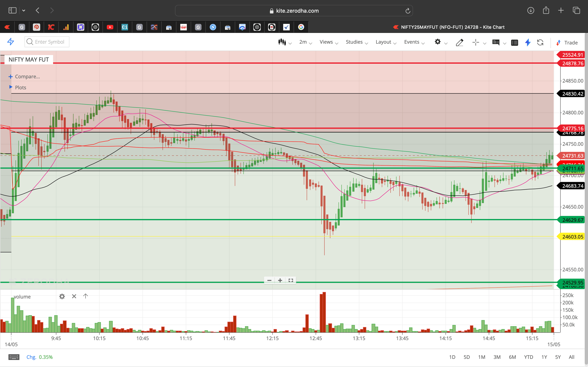Activate the crosshair tool
The width and height of the screenshot is (588, 367).
pyautogui.click(x=475, y=42)
